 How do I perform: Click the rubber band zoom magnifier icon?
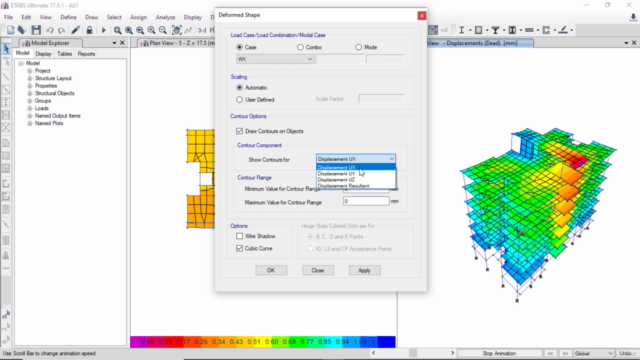tap(118, 30)
